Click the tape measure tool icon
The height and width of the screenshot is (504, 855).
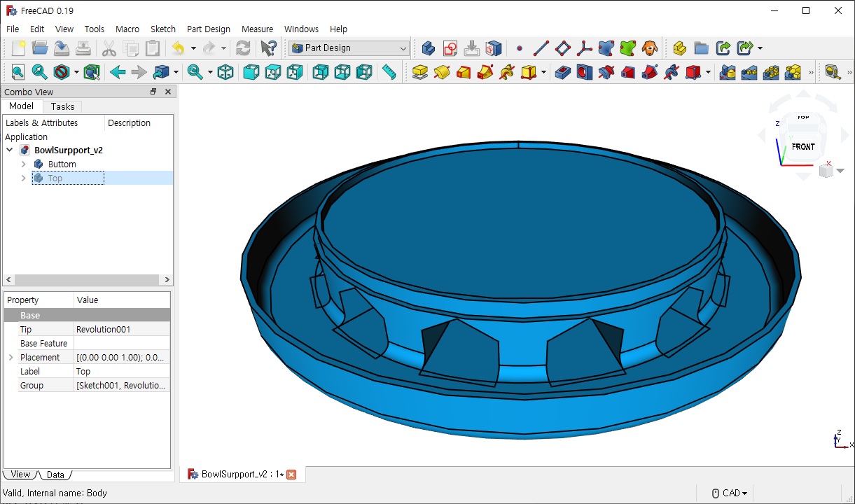coord(832,72)
